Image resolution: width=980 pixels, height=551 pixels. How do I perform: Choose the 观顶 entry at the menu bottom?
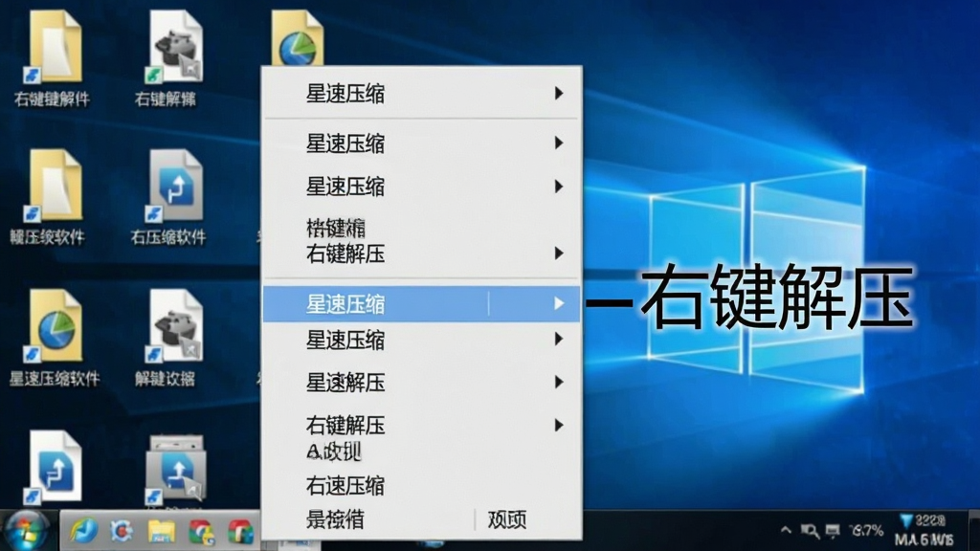[507, 519]
